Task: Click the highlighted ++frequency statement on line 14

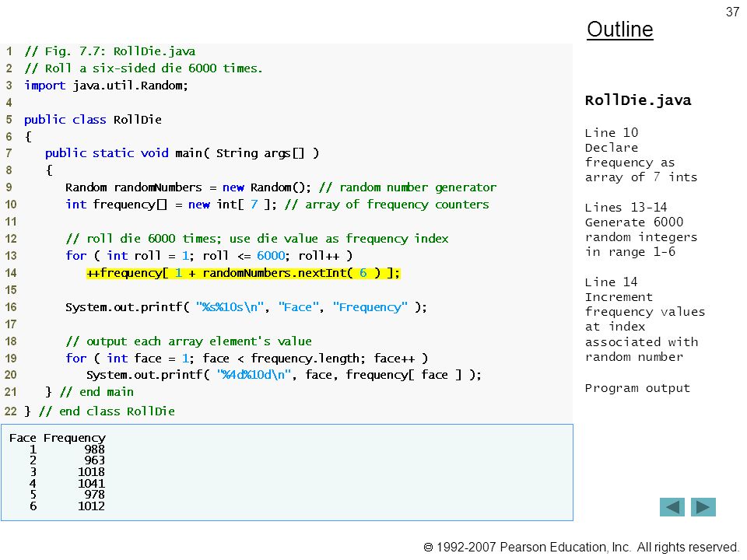Action: click(244, 273)
